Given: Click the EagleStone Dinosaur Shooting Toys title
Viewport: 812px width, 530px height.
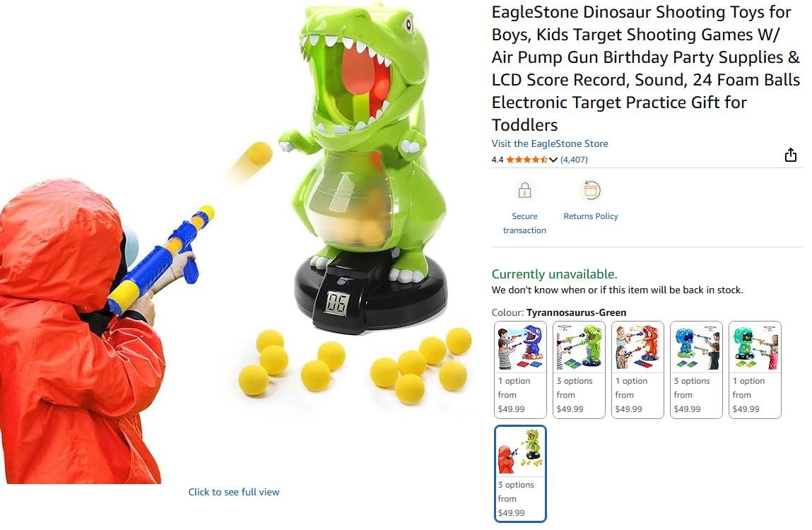Looking at the screenshot, I should click(x=646, y=69).
